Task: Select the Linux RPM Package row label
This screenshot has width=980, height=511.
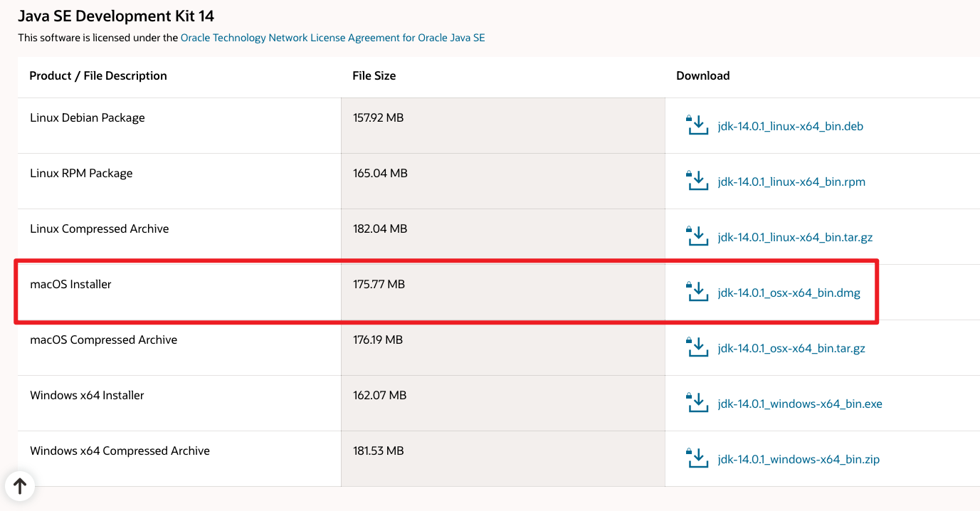Action: click(x=81, y=173)
